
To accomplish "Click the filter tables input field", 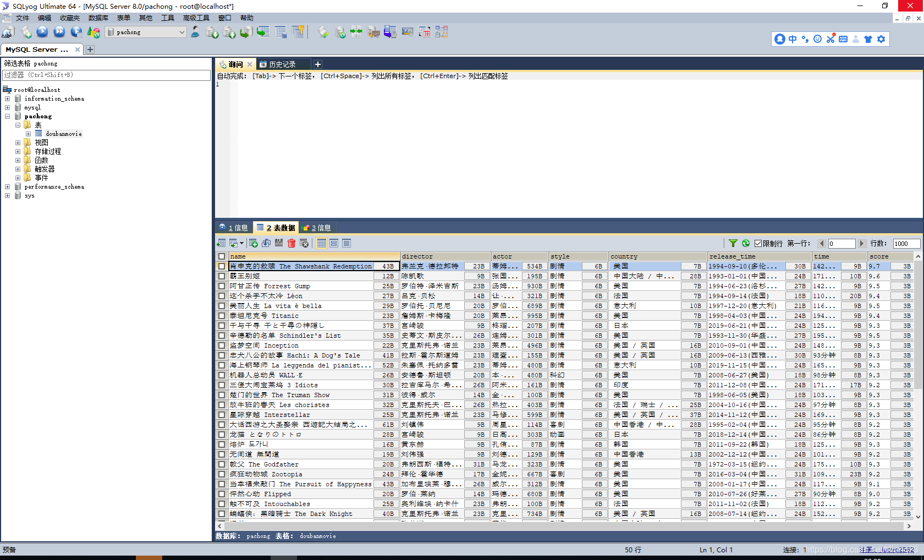I will pos(107,75).
